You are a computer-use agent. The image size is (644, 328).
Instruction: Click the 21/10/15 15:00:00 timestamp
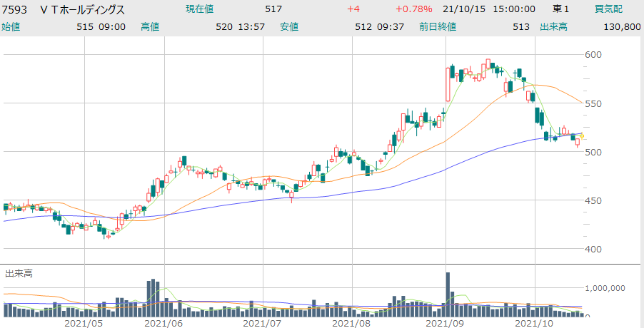[x=489, y=9]
